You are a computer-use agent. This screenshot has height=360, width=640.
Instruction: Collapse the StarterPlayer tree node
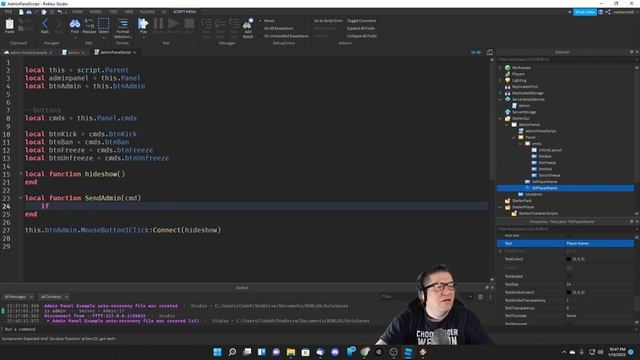coord(501,207)
